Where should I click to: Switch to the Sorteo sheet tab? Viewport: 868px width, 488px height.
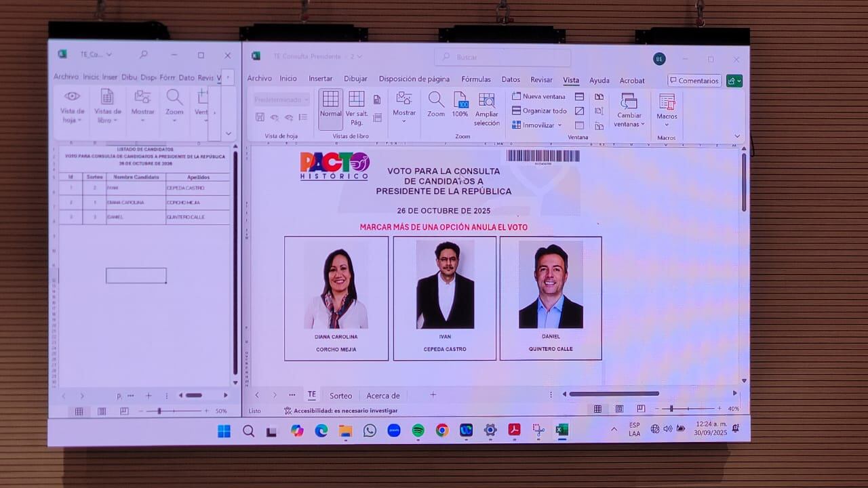pyautogui.click(x=340, y=396)
